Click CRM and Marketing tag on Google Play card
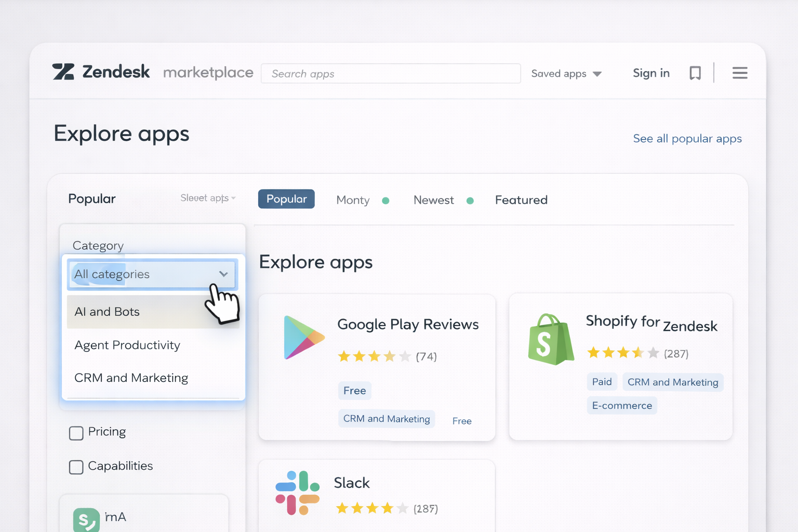 point(387,419)
